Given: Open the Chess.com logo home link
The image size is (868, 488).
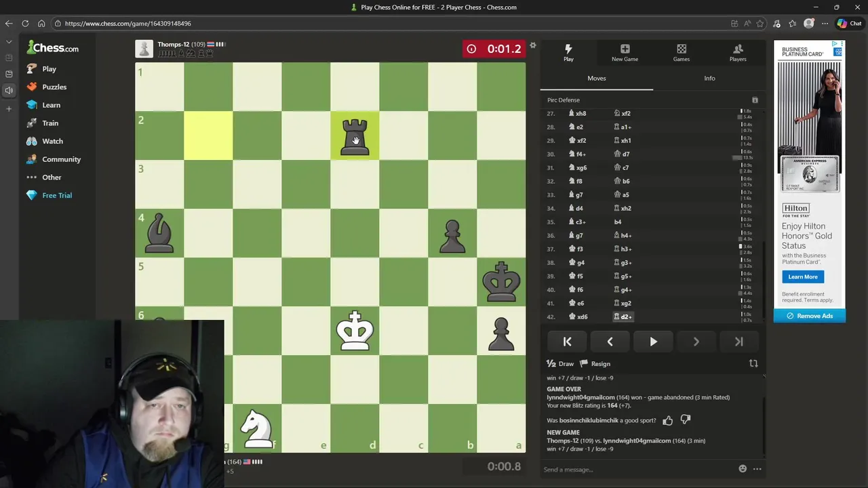Looking at the screenshot, I should click(53, 48).
